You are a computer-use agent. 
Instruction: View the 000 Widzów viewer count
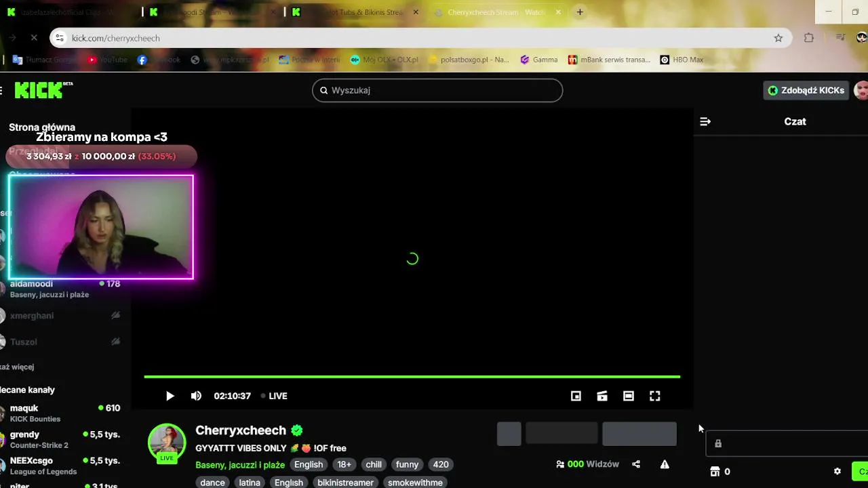587,464
